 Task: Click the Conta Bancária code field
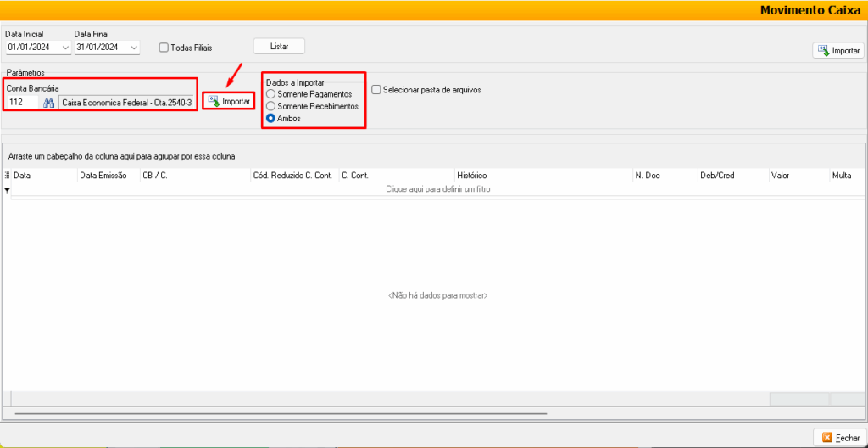tap(22, 103)
